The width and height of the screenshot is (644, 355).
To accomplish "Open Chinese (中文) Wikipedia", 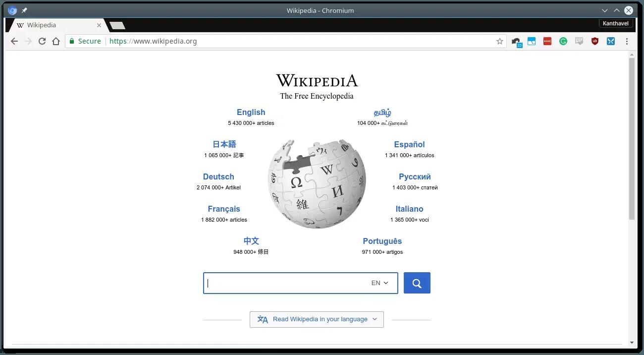I will click(251, 241).
